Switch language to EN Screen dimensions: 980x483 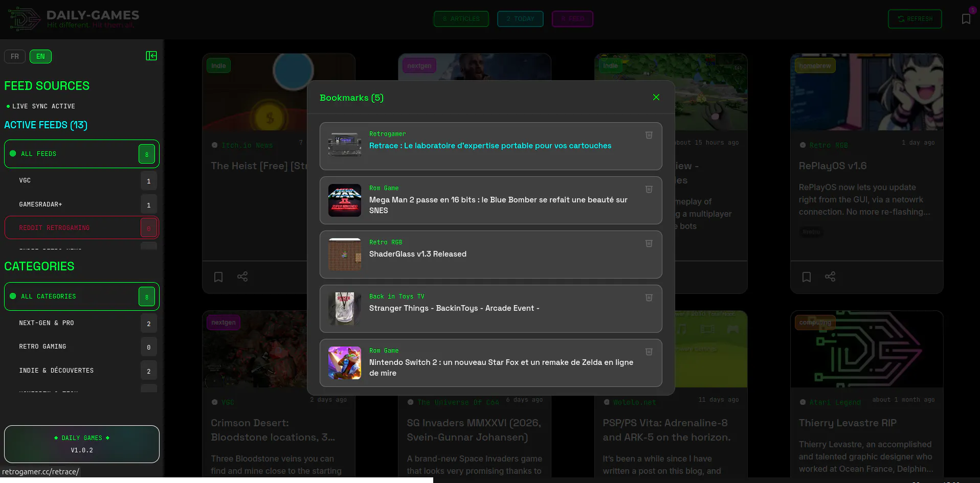[40, 56]
